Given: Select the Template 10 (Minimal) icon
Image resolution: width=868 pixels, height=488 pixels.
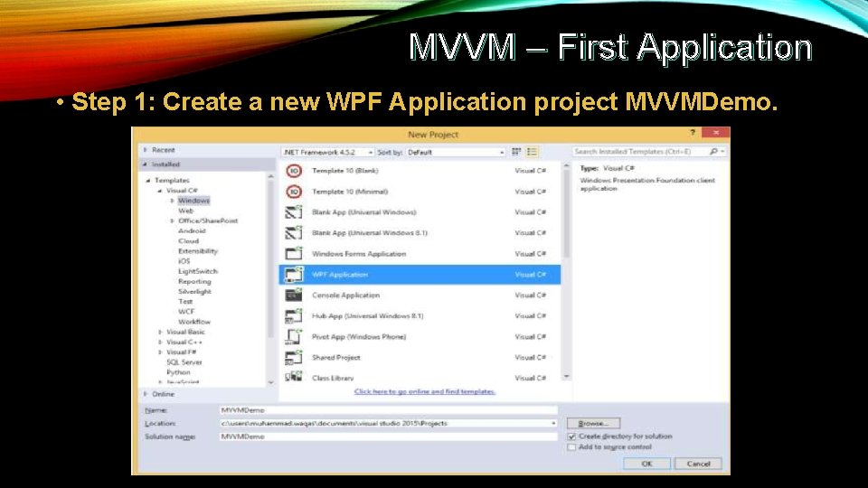Looking at the screenshot, I should [x=293, y=192].
